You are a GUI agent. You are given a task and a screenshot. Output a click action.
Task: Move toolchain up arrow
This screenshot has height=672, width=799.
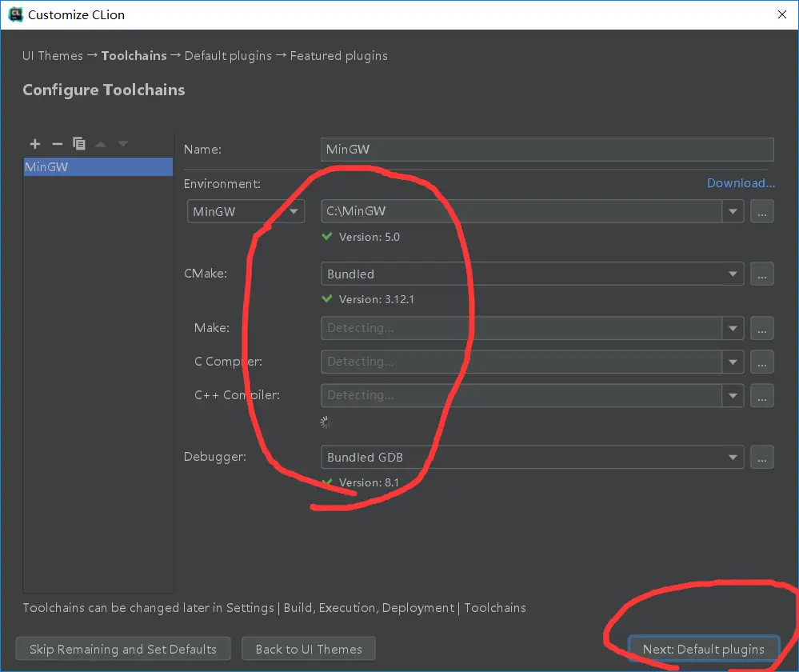tap(101, 144)
